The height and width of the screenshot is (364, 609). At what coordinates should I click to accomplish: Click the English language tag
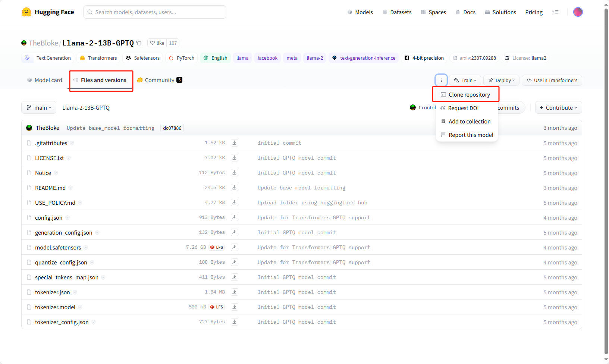click(x=215, y=58)
